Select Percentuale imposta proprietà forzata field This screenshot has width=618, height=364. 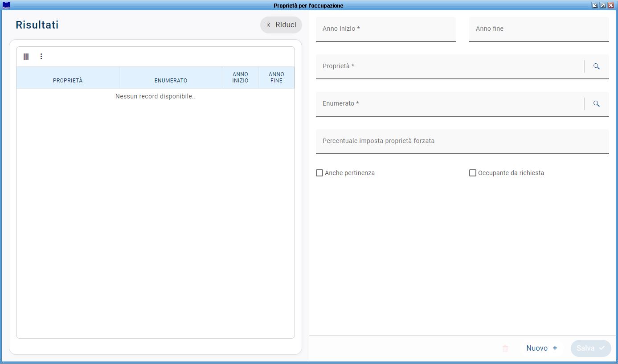pos(462,141)
